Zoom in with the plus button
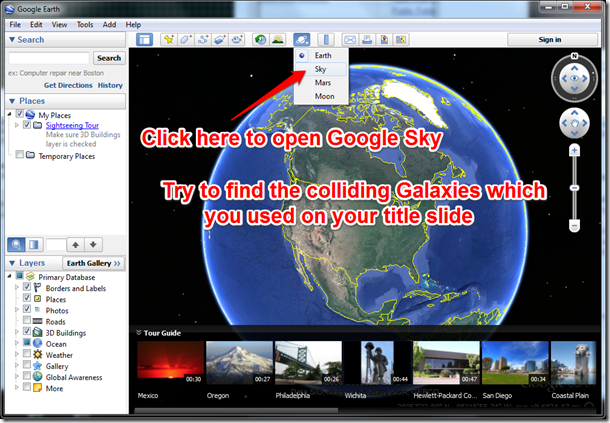610x423 pixels. tap(574, 150)
